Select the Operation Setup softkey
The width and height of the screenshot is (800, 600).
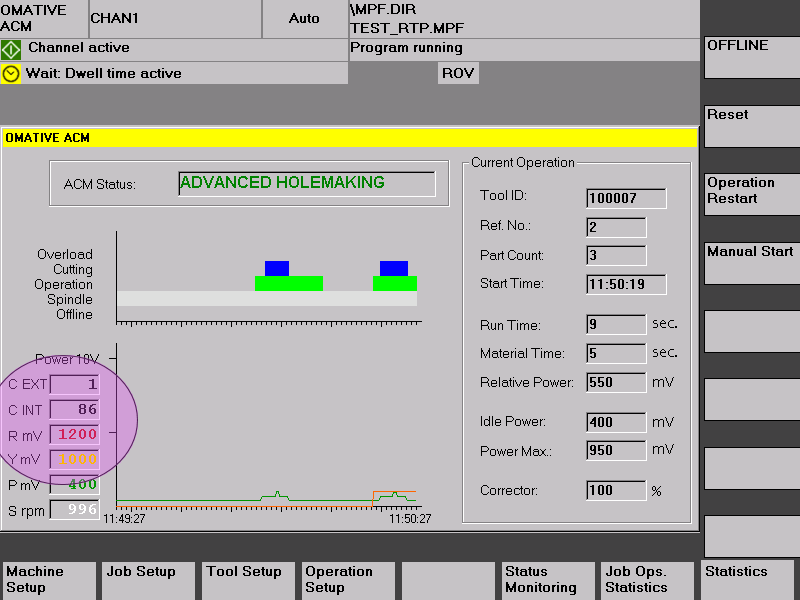click(x=348, y=580)
